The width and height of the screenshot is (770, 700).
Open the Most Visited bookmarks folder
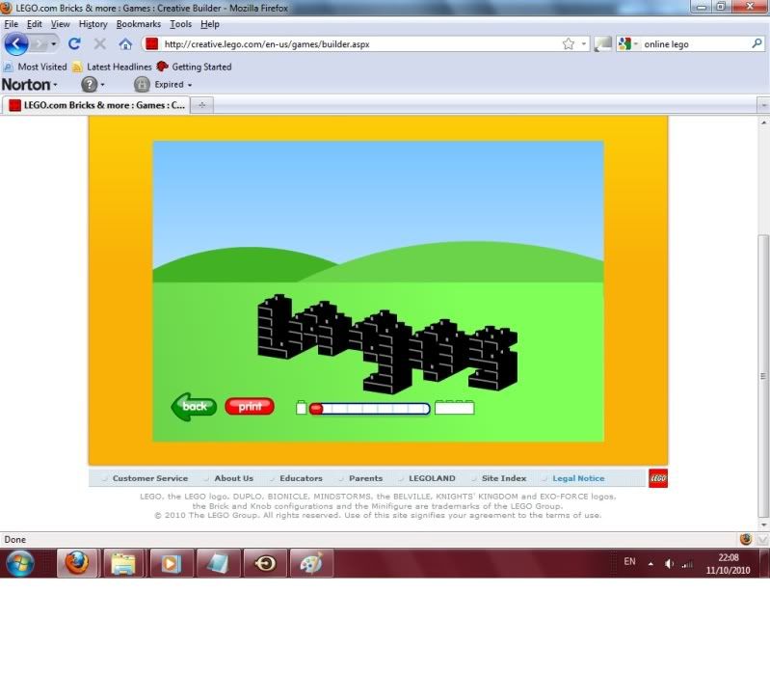coord(35,67)
